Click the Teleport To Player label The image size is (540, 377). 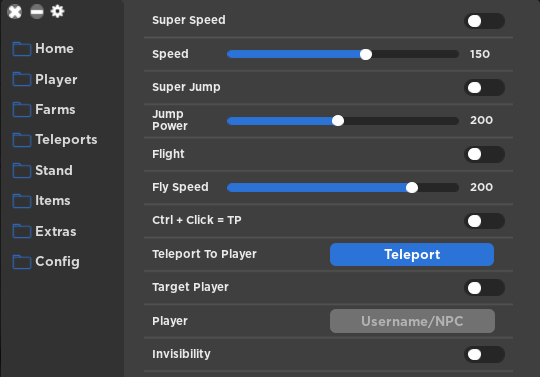[x=204, y=254]
